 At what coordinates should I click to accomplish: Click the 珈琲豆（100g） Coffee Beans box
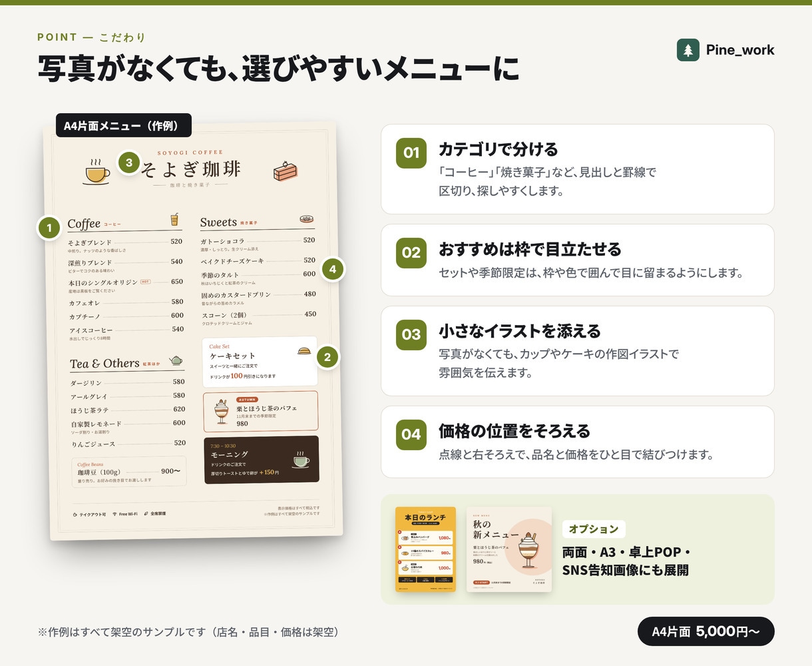(x=128, y=473)
